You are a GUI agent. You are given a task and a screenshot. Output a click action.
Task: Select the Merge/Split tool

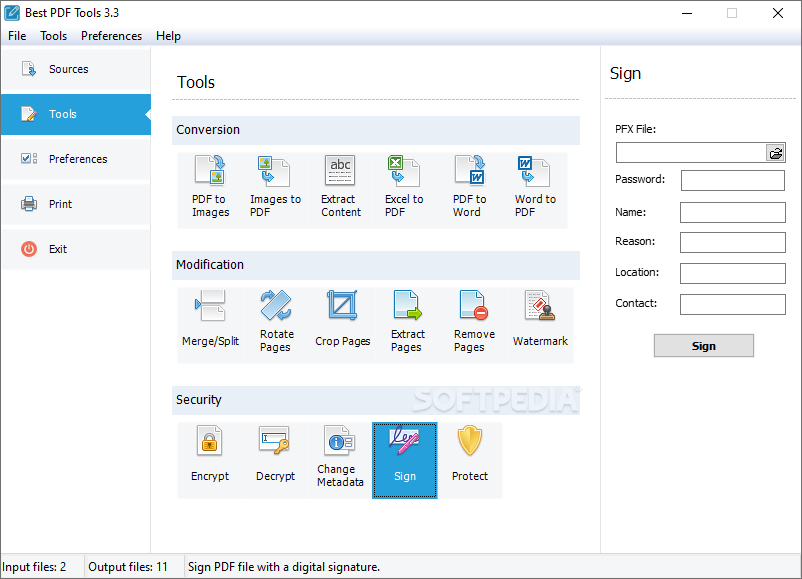coord(210,325)
